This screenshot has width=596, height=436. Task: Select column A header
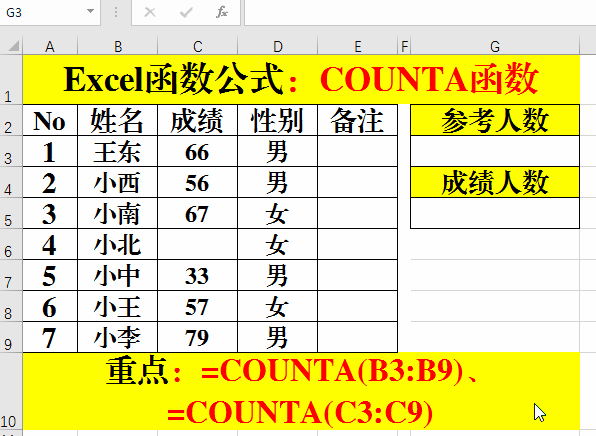click(50, 46)
